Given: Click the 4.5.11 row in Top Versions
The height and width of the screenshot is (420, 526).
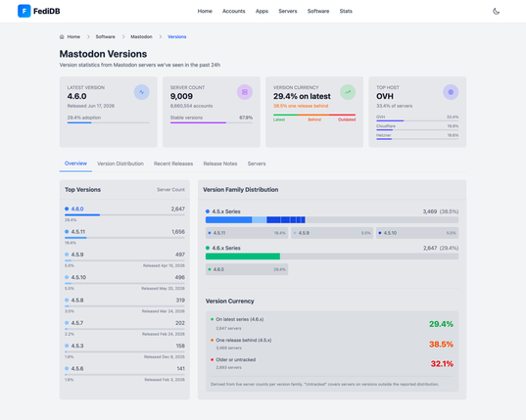Looking at the screenshot, I should (124, 237).
